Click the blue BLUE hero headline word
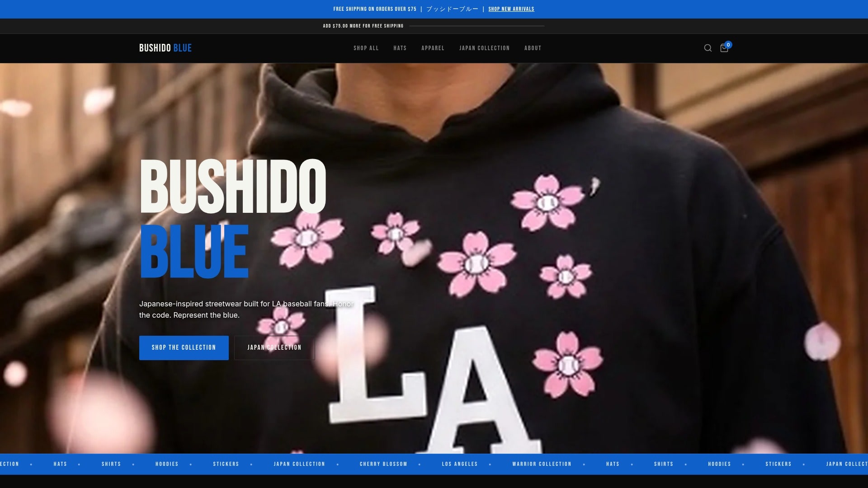 tap(194, 251)
